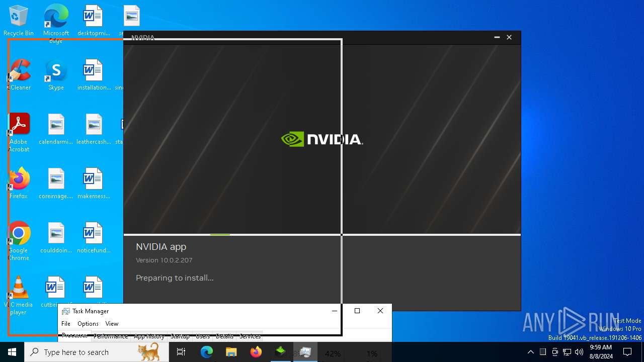The height and width of the screenshot is (362, 644).
Task: Open the volume control in system tray
Action: point(579,352)
